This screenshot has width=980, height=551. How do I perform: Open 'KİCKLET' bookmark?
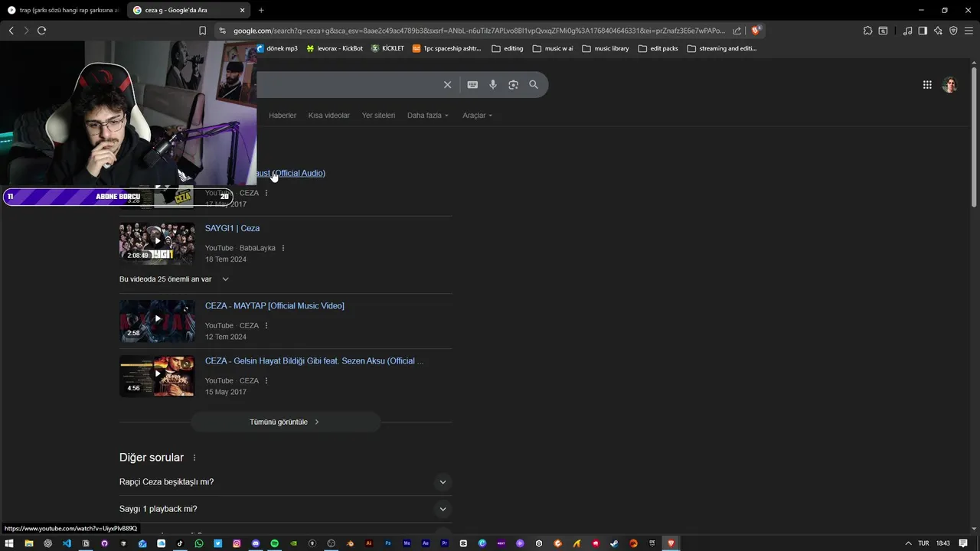coord(387,48)
